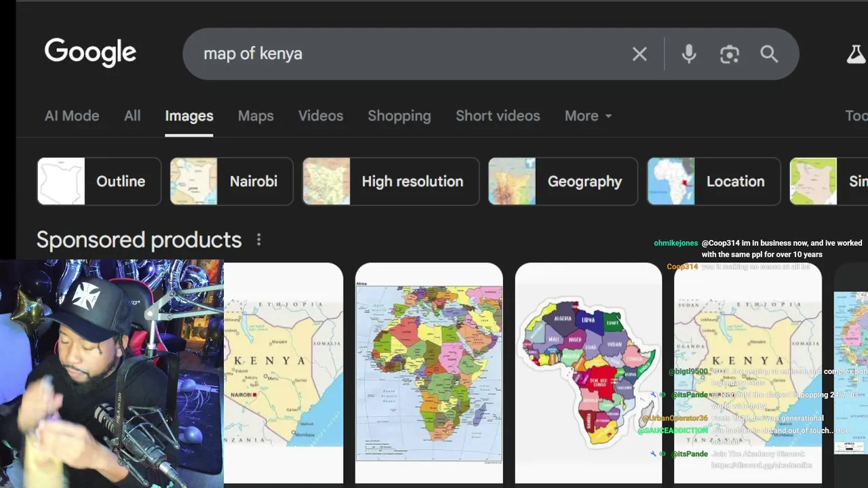Apply the Nairobi filter chip

231,182
